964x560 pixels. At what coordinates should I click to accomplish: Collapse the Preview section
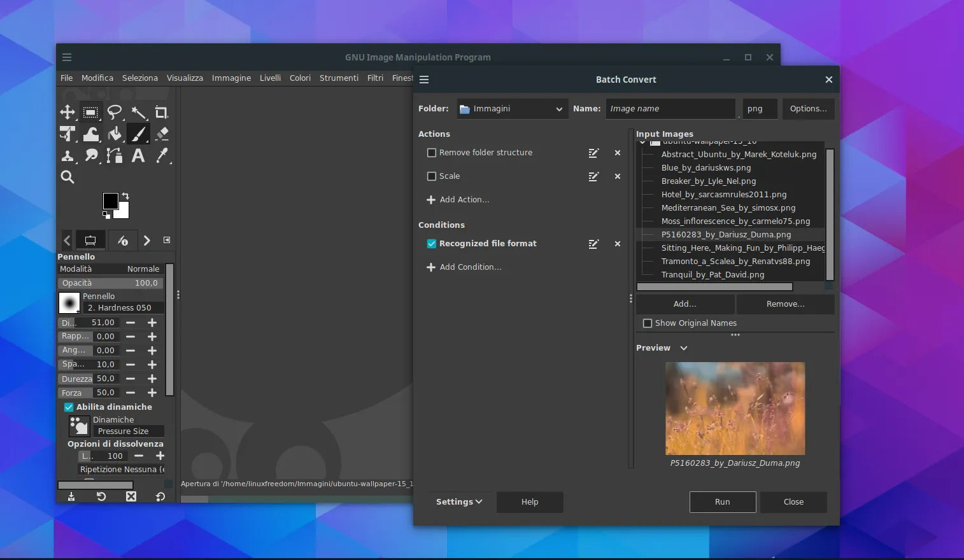pos(684,348)
